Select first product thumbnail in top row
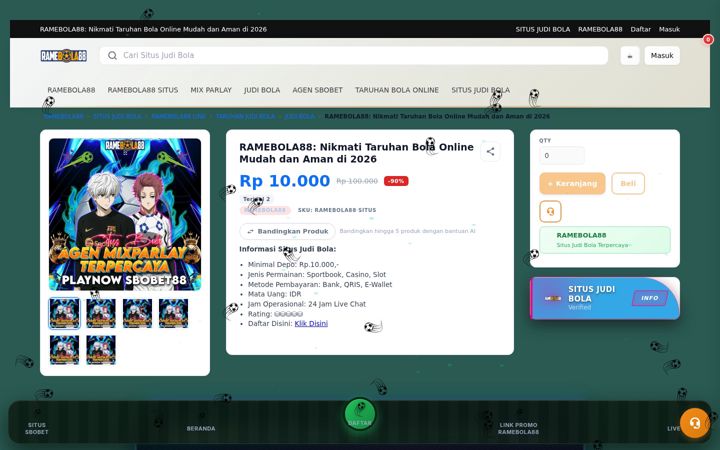The image size is (720, 450). 64,313
